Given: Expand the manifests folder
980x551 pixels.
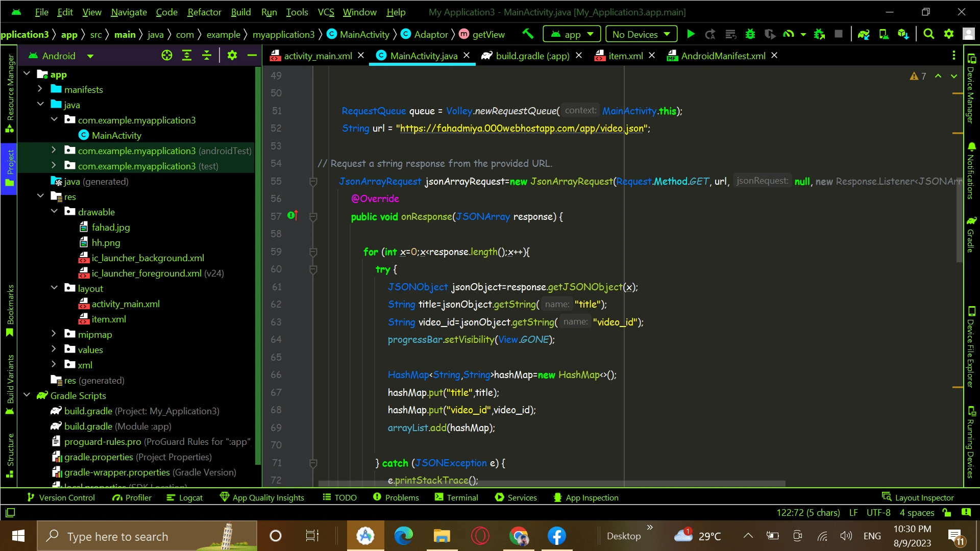Looking at the screenshot, I should click(x=40, y=89).
